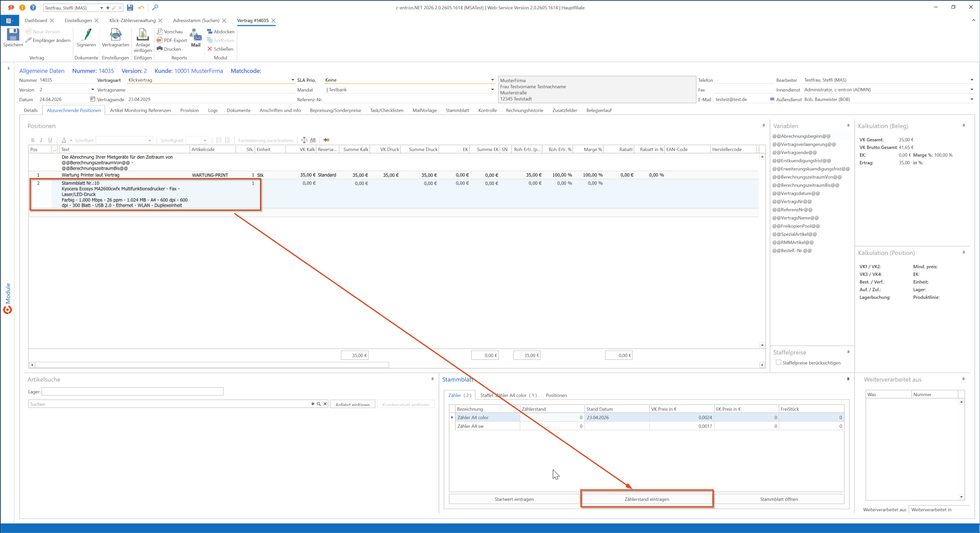This screenshot has width=980, height=533.
Task: Click the font color A icon
Action: (64, 140)
